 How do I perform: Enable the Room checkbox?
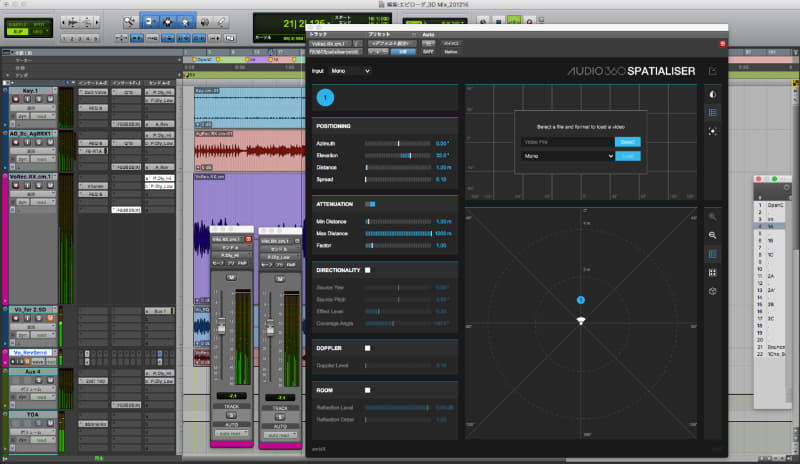[367, 390]
